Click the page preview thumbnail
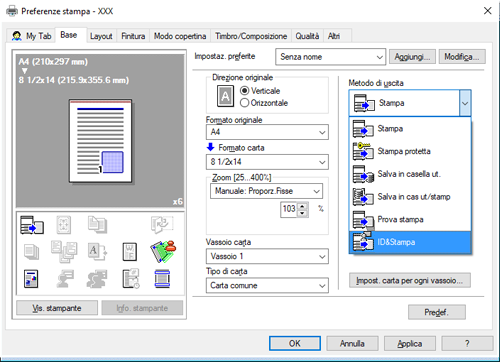This screenshot has height=362, width=500. [100, 141]
